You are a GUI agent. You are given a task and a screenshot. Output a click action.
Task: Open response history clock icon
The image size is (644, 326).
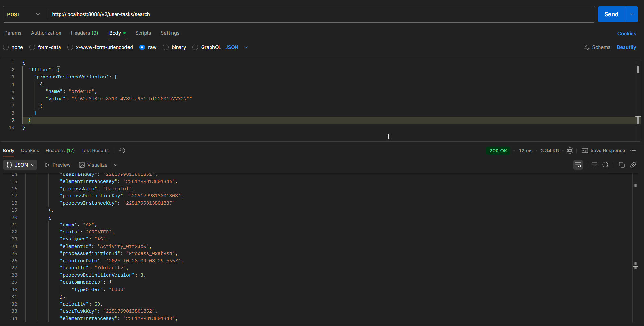tap(122, 151)
